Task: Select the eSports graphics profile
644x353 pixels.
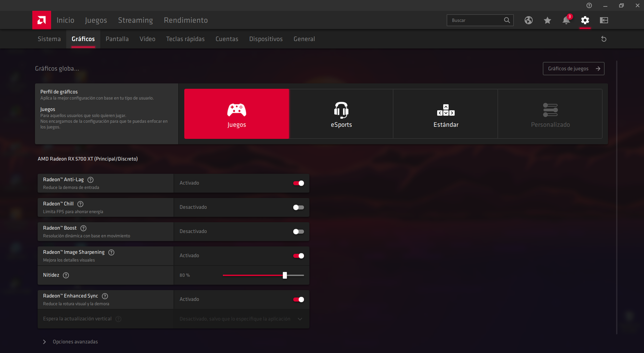Action: tap(341, 114)
